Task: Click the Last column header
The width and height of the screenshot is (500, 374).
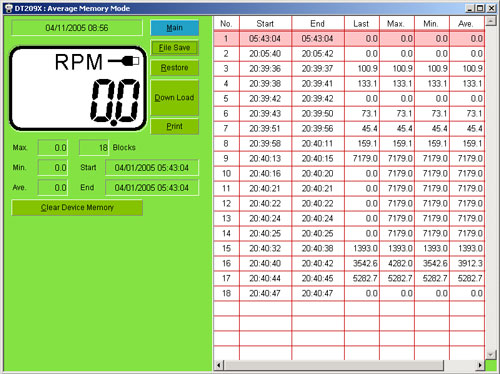Action: [362, 24]
